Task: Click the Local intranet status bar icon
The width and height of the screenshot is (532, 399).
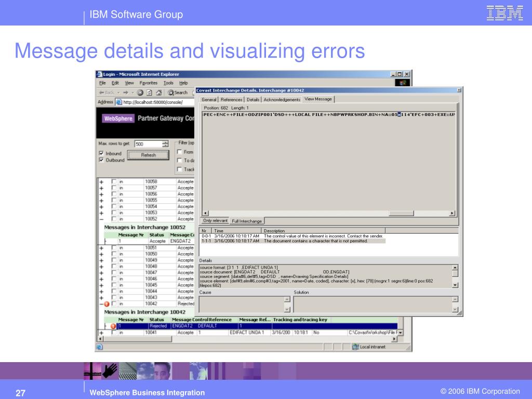Action: click(356, 347)
